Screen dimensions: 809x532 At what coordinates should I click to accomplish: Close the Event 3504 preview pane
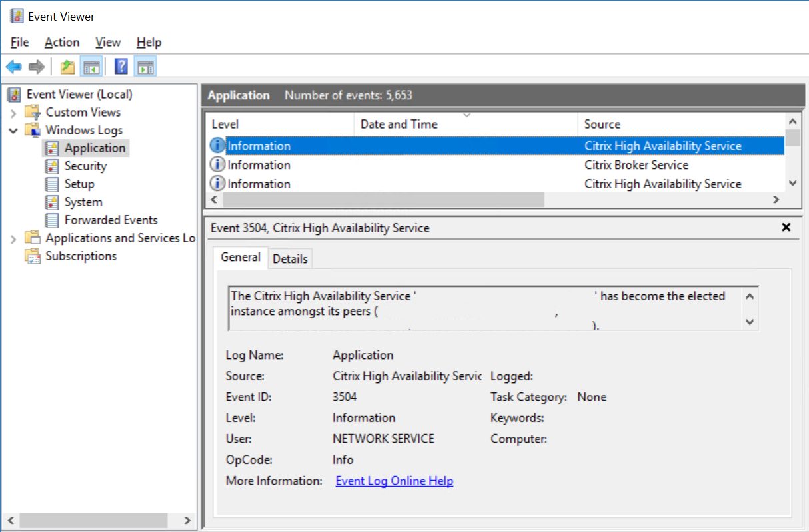tap(786, 228)
